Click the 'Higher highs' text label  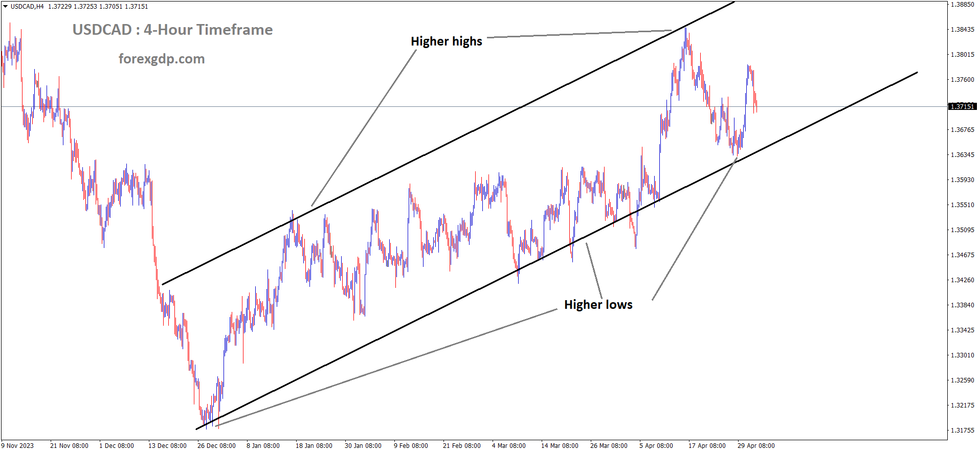pyautogui.click(x=447, y=41)
